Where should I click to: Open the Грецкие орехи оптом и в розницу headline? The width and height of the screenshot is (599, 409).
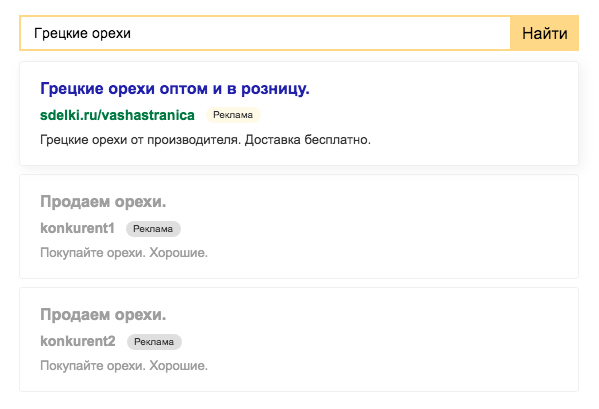click(175, 89)
